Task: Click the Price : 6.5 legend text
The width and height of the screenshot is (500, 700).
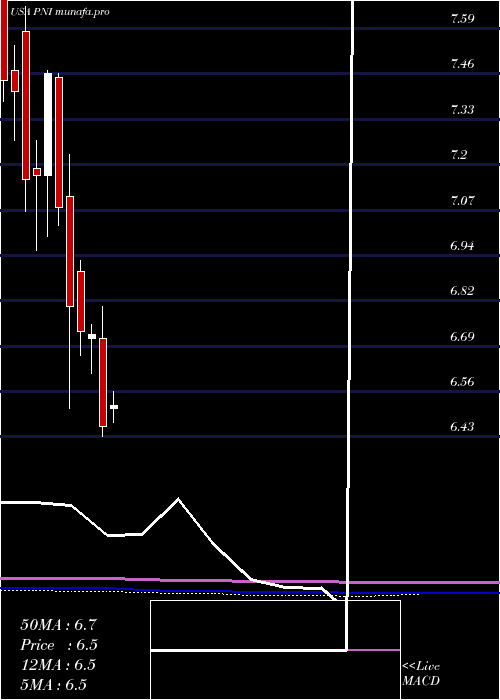Action: (x=59, y=645)
